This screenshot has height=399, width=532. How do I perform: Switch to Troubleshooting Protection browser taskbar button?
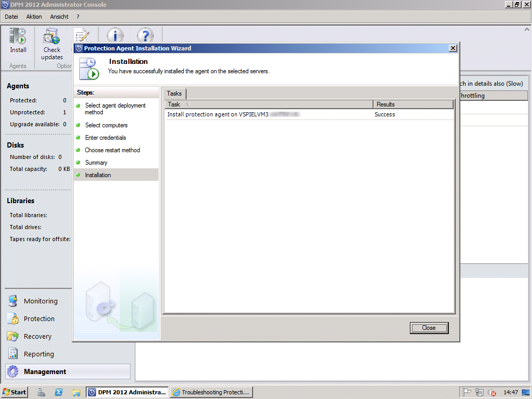click(x=211, y=392)
